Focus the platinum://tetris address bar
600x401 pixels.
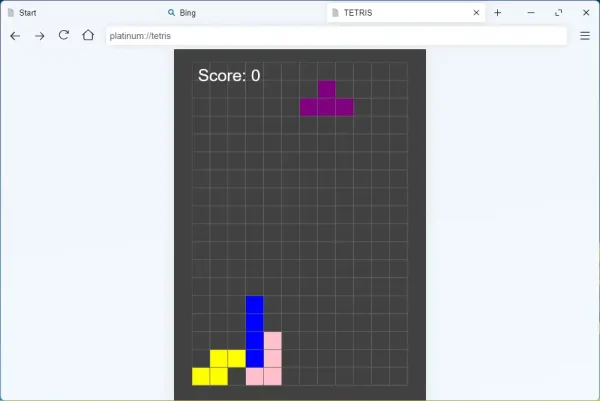click(x=336, y=36)
